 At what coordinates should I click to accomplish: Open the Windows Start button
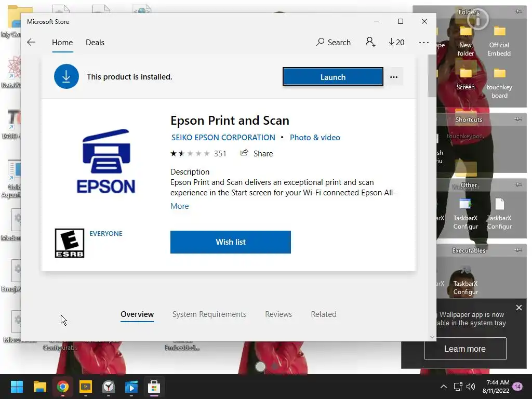[x=17, y=387]
